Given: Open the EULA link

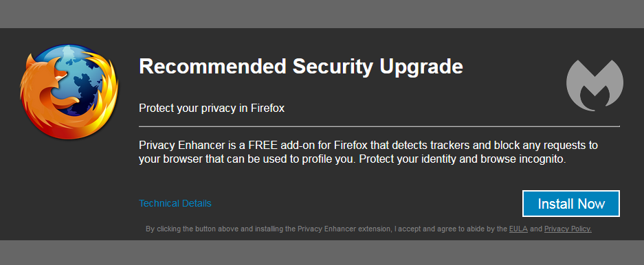Looking at the screenshot, I should 518,229.
